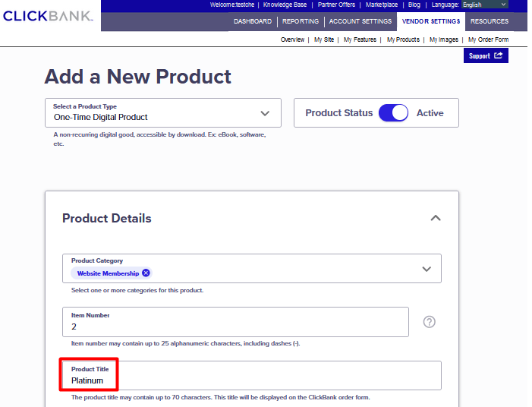This screenshot has height=407, width=532.
Task: Open the Knowledge Base link
Action: pos(285,5)
